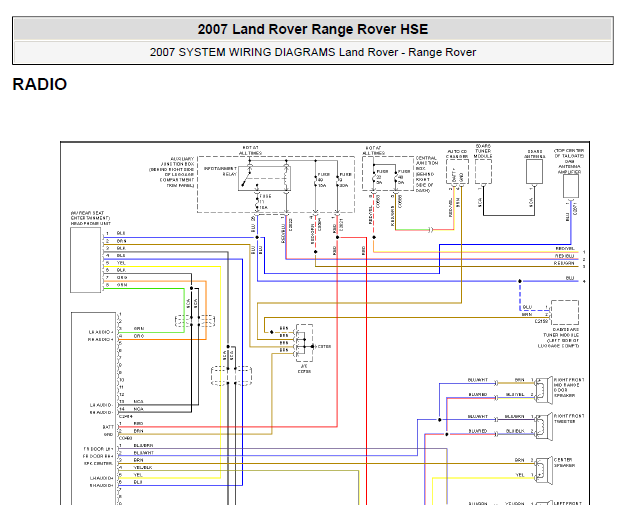Click the INFOTAINMENT RELAY label
Viewport: 626px width, 505px height.
[220, 171]
